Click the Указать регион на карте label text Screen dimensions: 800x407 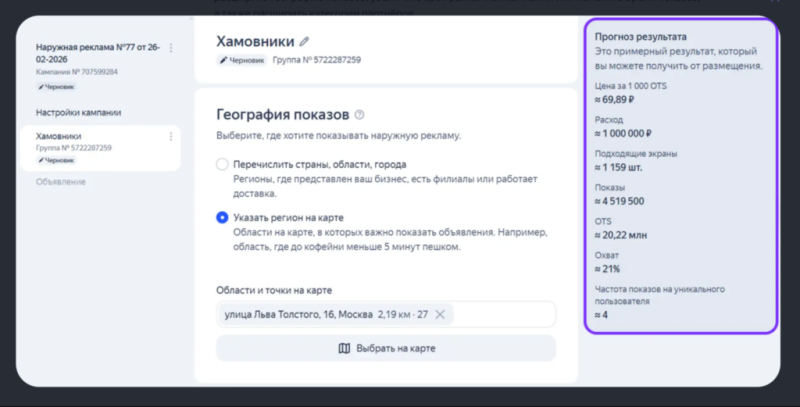point(288,218)
